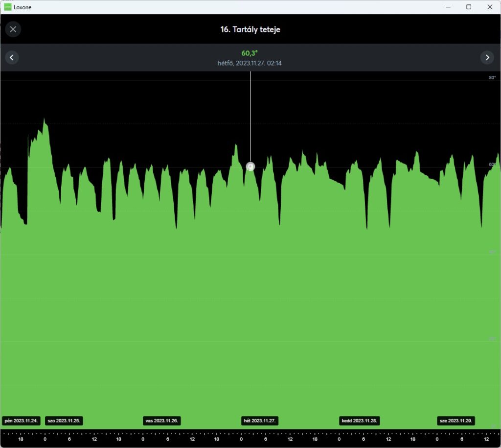Select the hét 2023.11.27. date label
The width and height of the screenshot is (501, 448).
click(259, 421)
